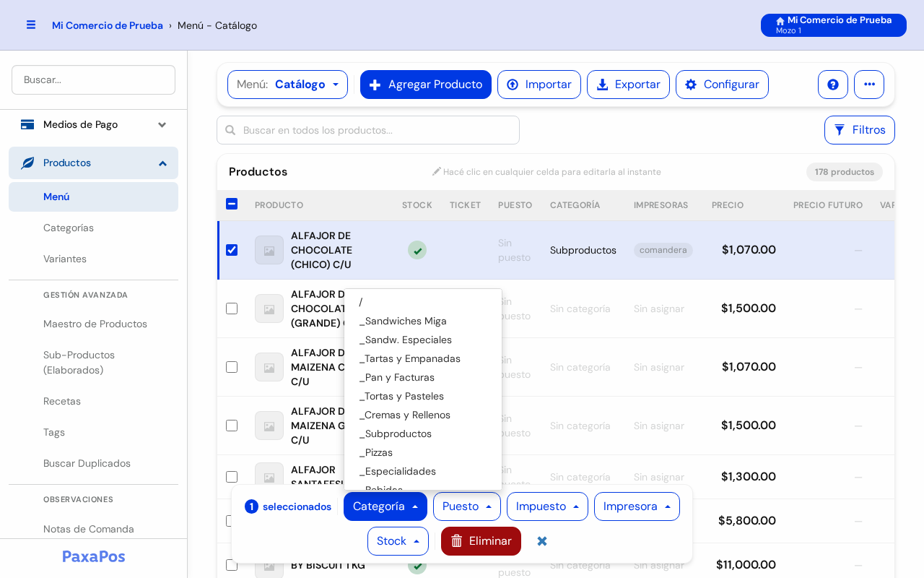Click the image placeholder in the $1,300.00 row
Screen dimensions: 924x578
(269, 477)
